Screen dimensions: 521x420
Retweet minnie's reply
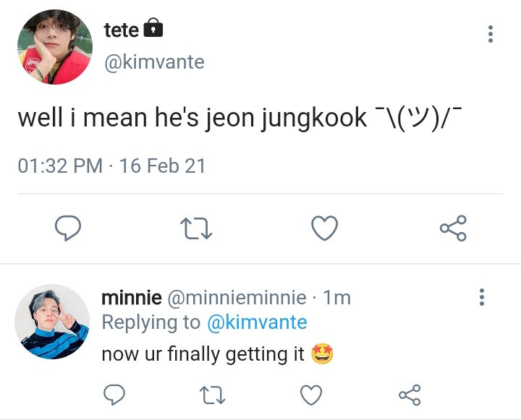pos(213,395)
